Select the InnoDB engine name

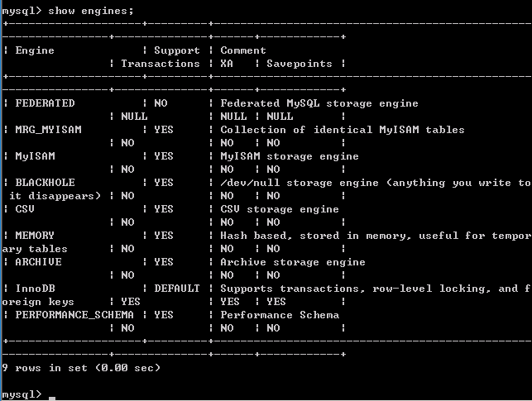coord(35,289)
